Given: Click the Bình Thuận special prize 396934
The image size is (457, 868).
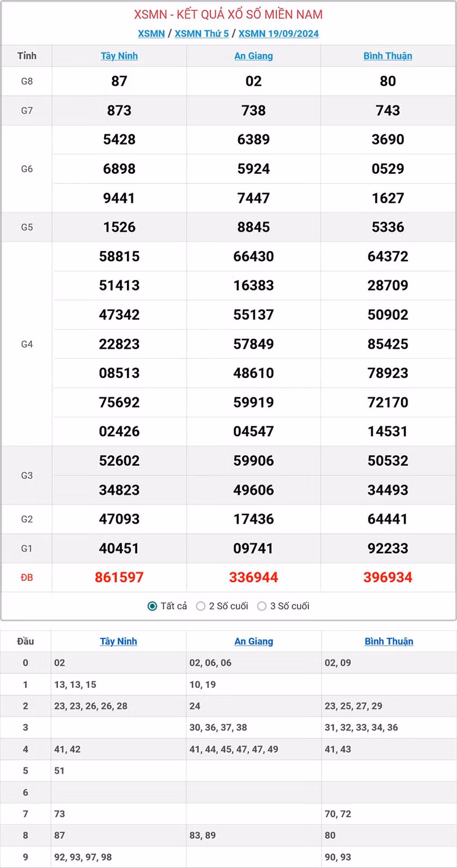Looking at the screenshot, I should tap(388, 577).
